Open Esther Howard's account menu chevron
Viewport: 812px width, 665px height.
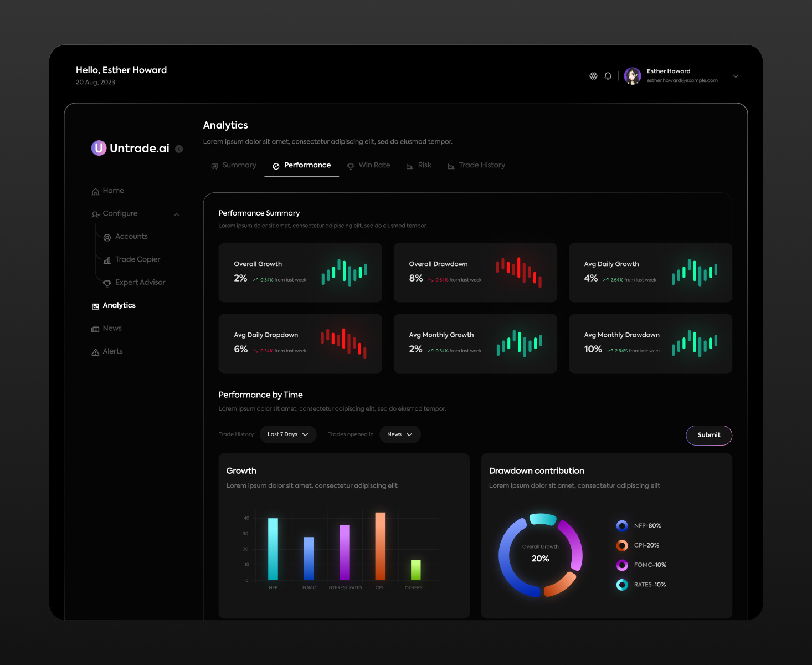735,76
